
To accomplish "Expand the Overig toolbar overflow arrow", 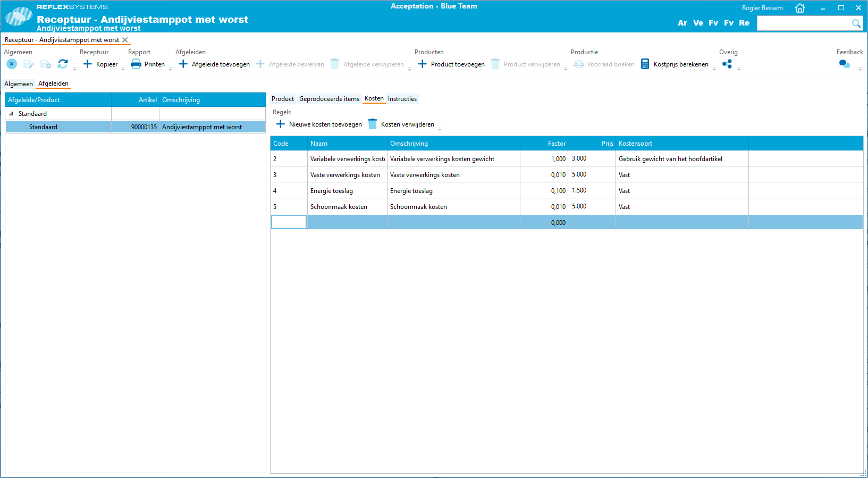I will click(739, 69).
